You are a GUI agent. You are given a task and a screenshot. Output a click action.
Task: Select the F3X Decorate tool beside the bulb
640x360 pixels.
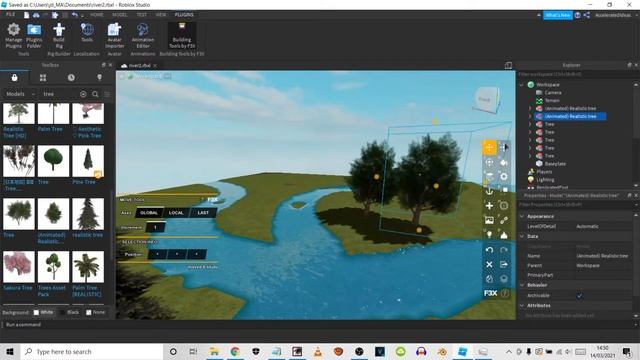point(504,235)
